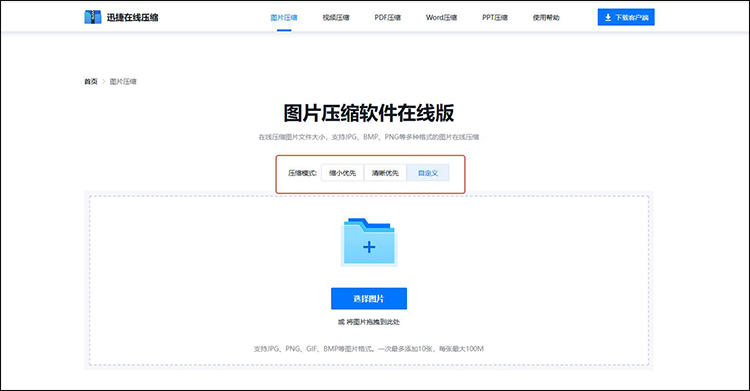This screenshot has height=391, width=750.
Task: Click the subtitle about JPG、BMP、PNG formats
Action: 369,137
